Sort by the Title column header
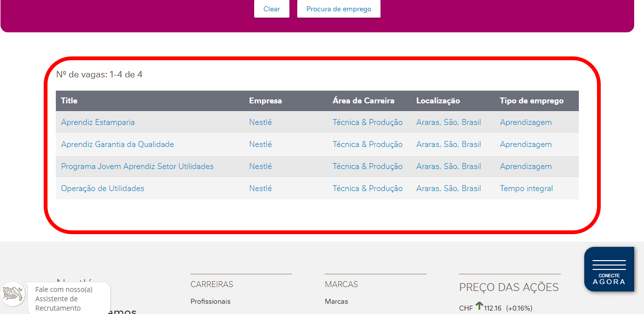 tap(69, 101)
